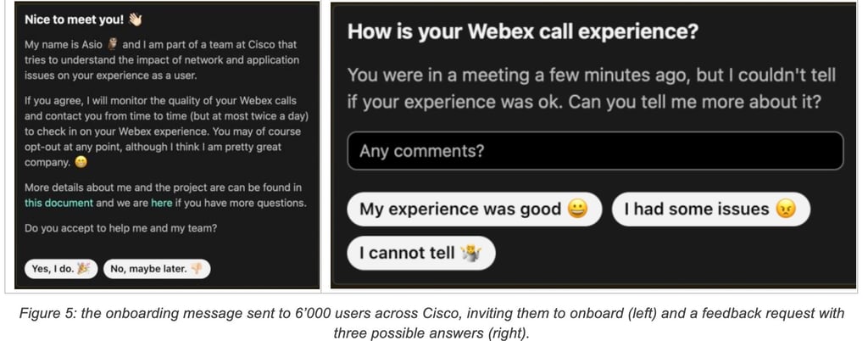The height and width of the screenshot is (341, 868).
Task: Click the thumbs-down emoji on No button
Action: tap(197, 269)
